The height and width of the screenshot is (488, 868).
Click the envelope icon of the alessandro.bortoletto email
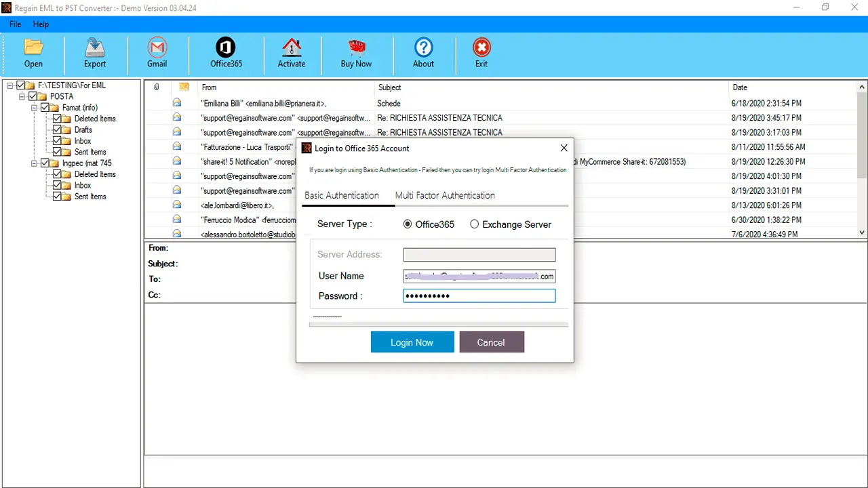pos(177,234)
